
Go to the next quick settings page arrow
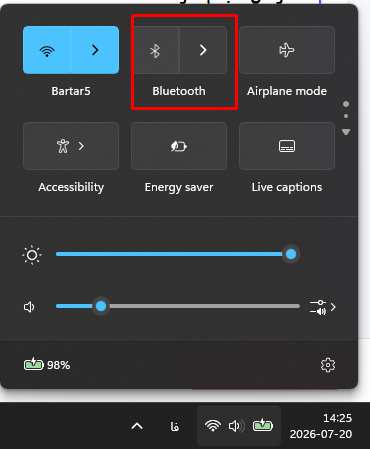coord(346,132)
